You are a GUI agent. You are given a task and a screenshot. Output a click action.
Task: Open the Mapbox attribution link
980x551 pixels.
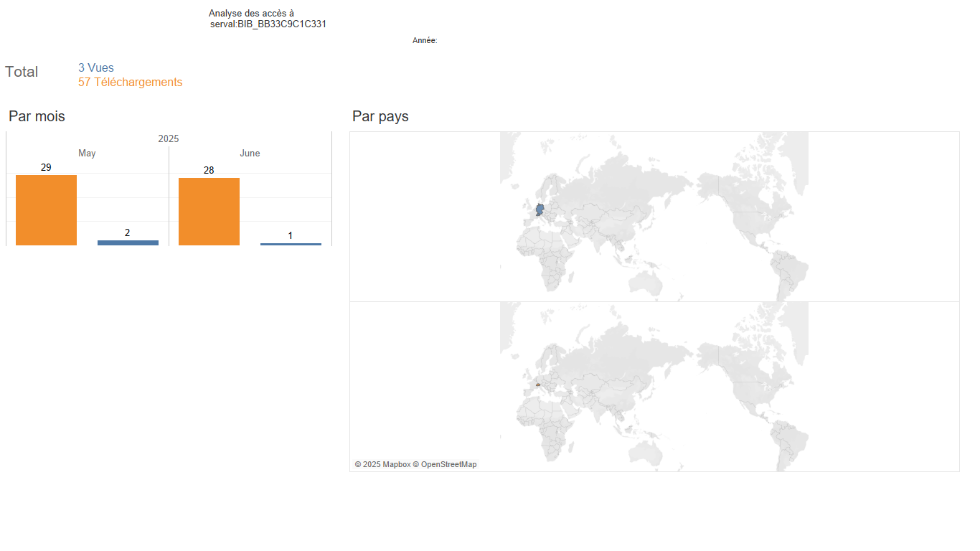(x=382, y=465)
